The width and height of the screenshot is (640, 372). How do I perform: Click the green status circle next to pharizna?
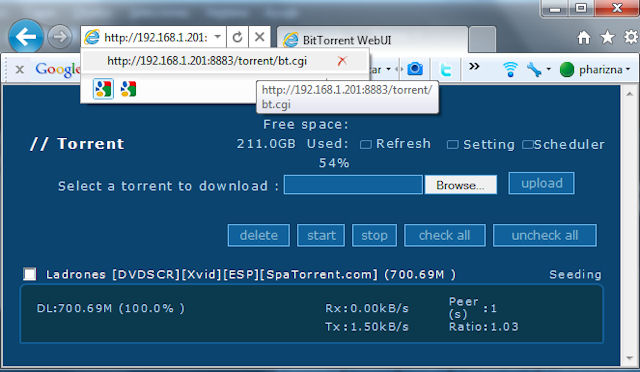(567, 69)
